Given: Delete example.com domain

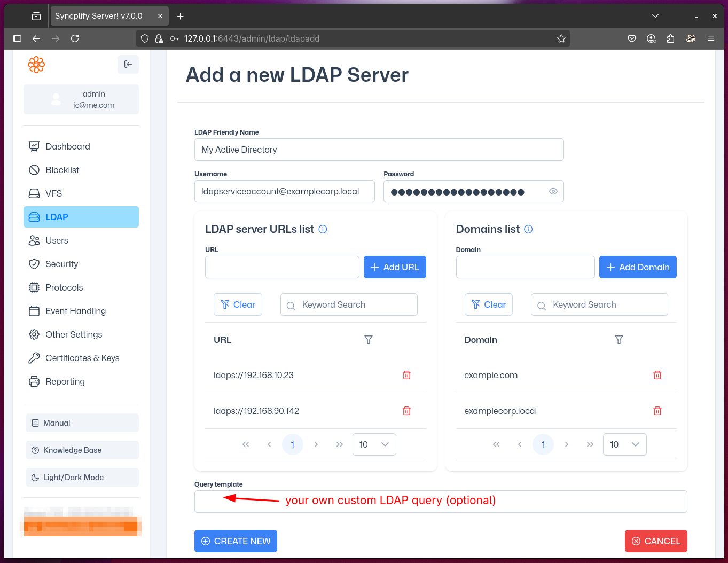Looking at the screenshot, I should click(657, 375).
